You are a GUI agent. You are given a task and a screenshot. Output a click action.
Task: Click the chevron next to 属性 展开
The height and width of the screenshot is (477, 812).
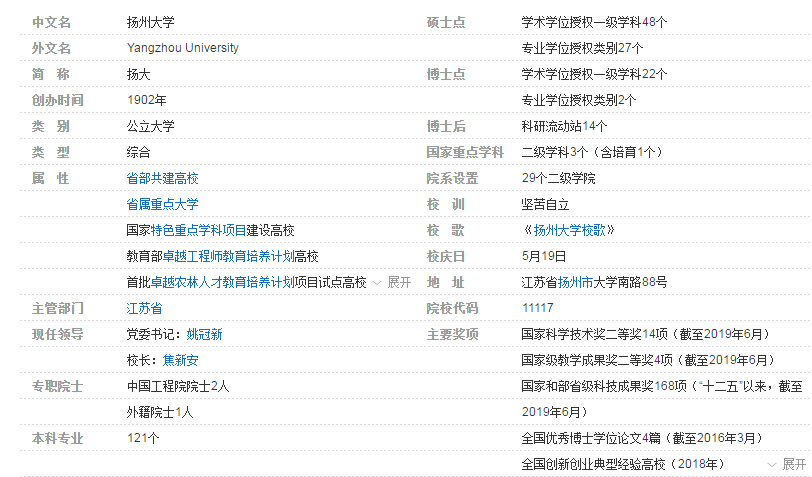(x=378, y=283)
